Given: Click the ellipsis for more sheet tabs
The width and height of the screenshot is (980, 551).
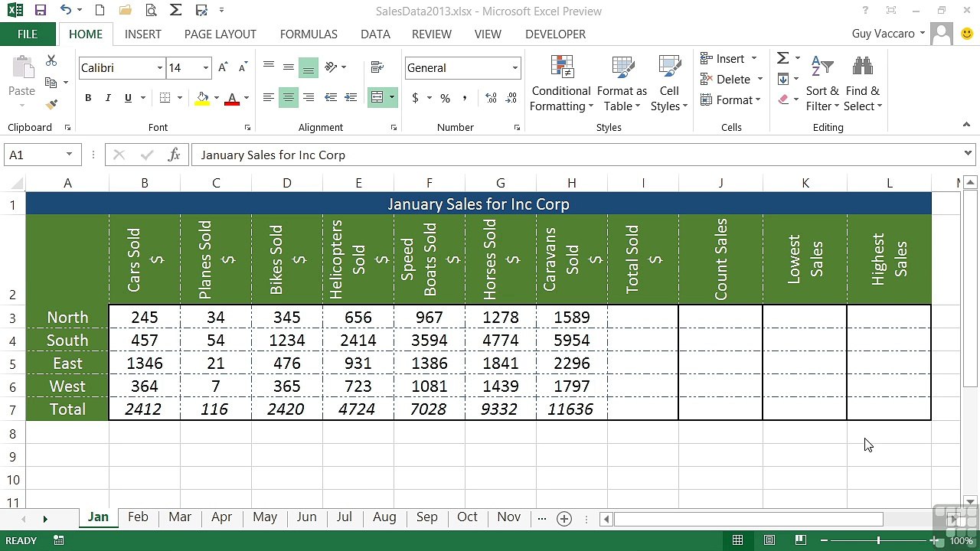Looking at the screenshot, I should point(542,518).
